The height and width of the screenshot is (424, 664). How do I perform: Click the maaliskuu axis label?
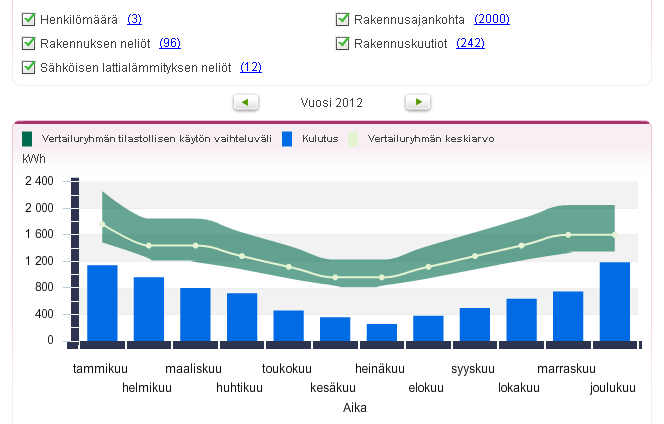click(x=194, y=369)
